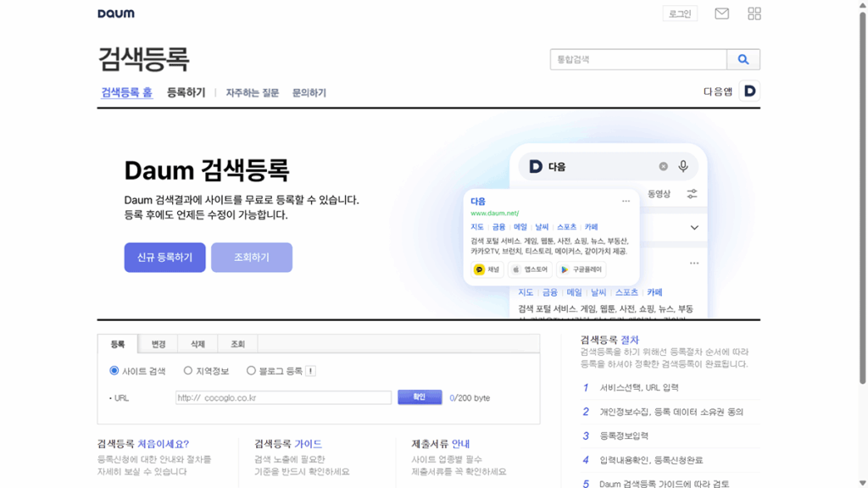Switch to the 삭제 tab
This screenshot has height=488, width=868.
click(198, 344)
